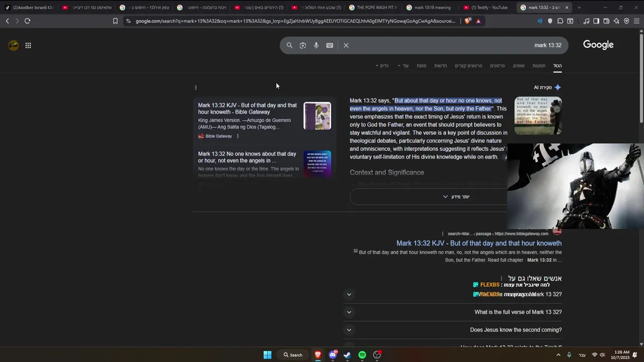Screen dimensions: 644x362
Task: Switch to the Images (תמונות) tab
Action: pyautogui.click(x=539, y=66)
